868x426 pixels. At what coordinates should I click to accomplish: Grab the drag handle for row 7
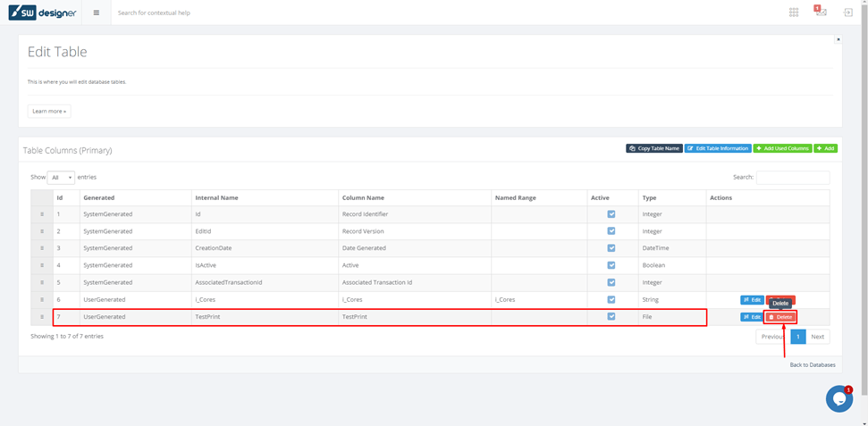[x=42, y=317]
